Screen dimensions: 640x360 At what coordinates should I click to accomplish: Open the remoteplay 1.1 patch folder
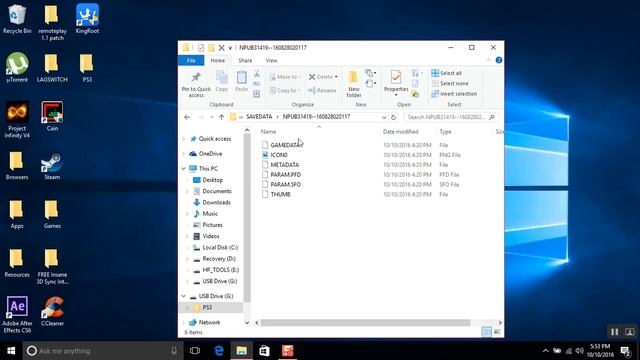tap(52, 22)
